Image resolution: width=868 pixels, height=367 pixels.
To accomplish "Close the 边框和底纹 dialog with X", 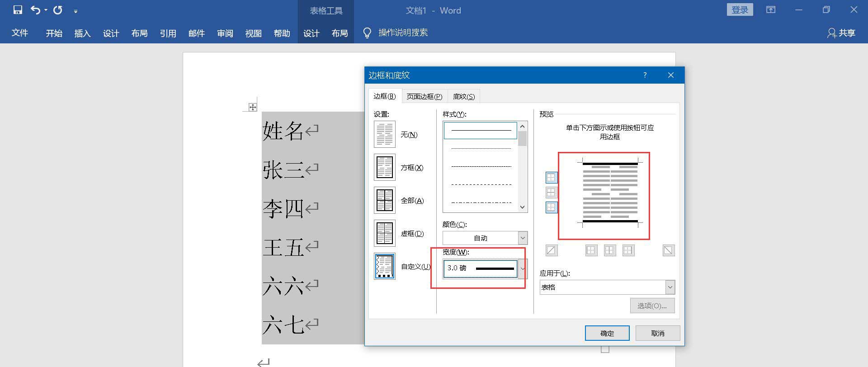I will (671, 75).
